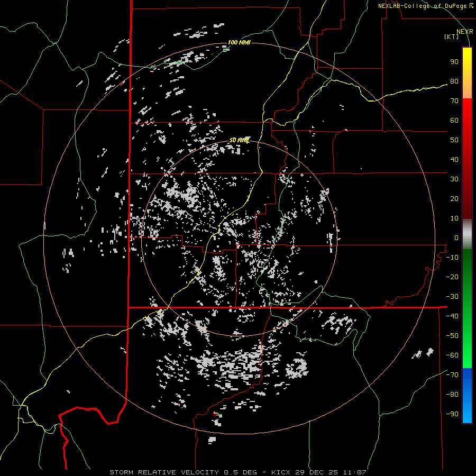Click the 0.5 DEG elevation in the caption

(x=240, y=472)
